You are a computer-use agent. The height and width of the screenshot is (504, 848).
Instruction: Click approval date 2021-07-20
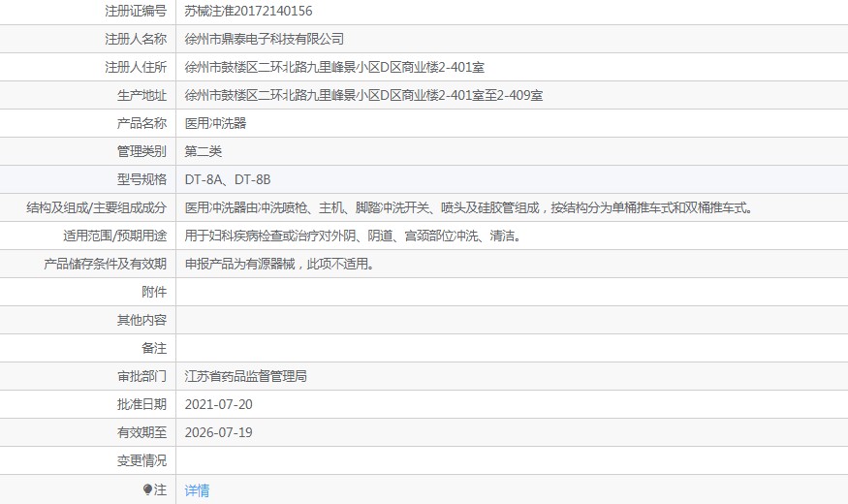point(218,404)
